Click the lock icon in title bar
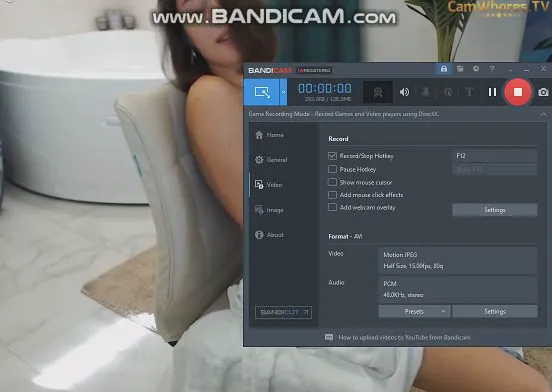 point(444,69)
